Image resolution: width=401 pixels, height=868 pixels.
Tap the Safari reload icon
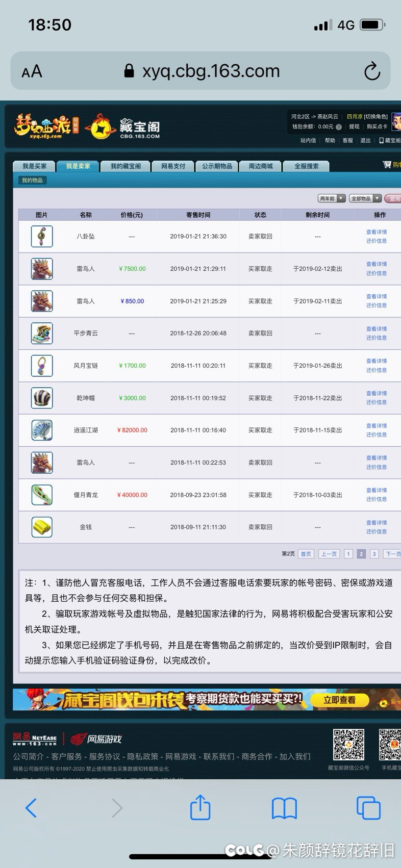(x=372, y=71)
